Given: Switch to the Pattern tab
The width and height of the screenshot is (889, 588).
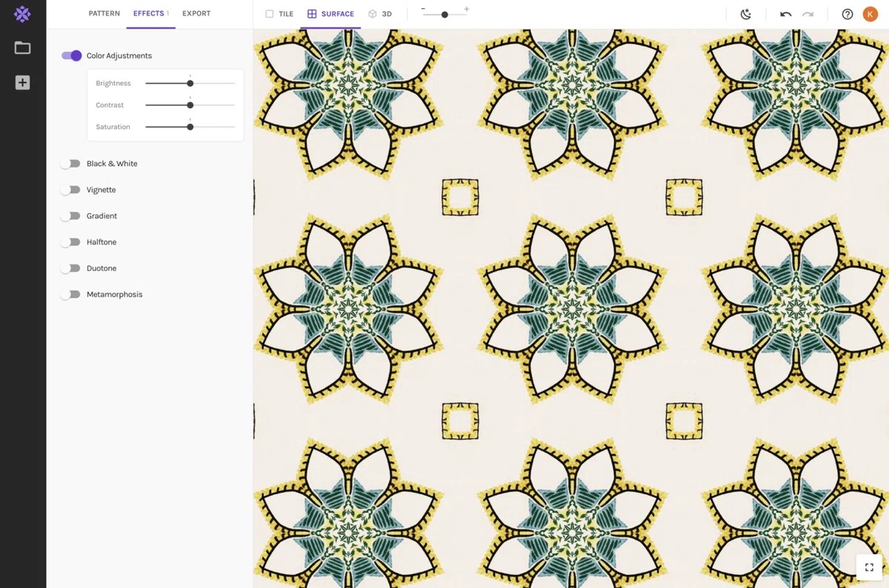Looking at the screenshot, I should tap(104, 13).
